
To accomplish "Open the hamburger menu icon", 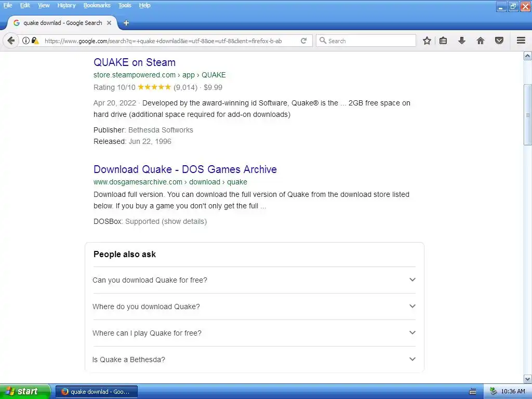I will (521, 41).
